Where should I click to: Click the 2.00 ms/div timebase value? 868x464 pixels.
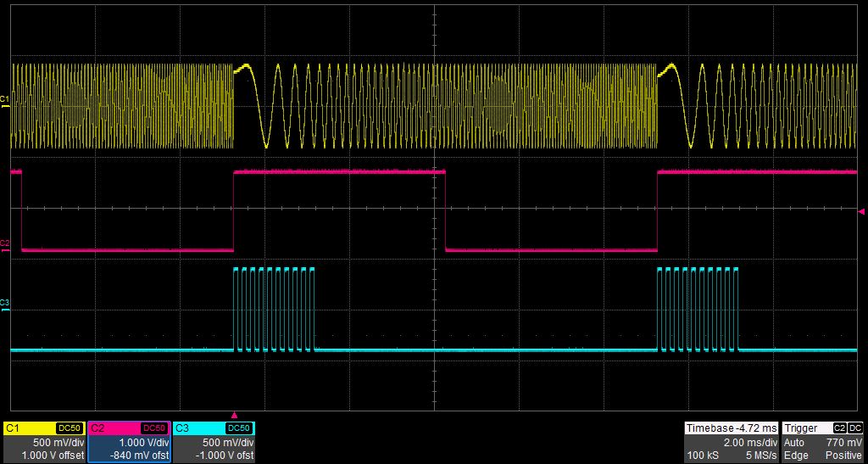[749, 443]
